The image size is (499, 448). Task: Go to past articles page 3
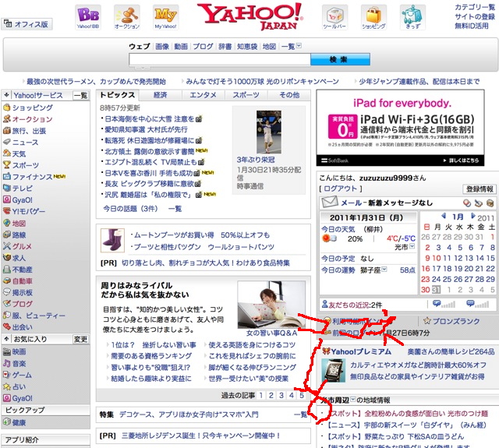281,395
